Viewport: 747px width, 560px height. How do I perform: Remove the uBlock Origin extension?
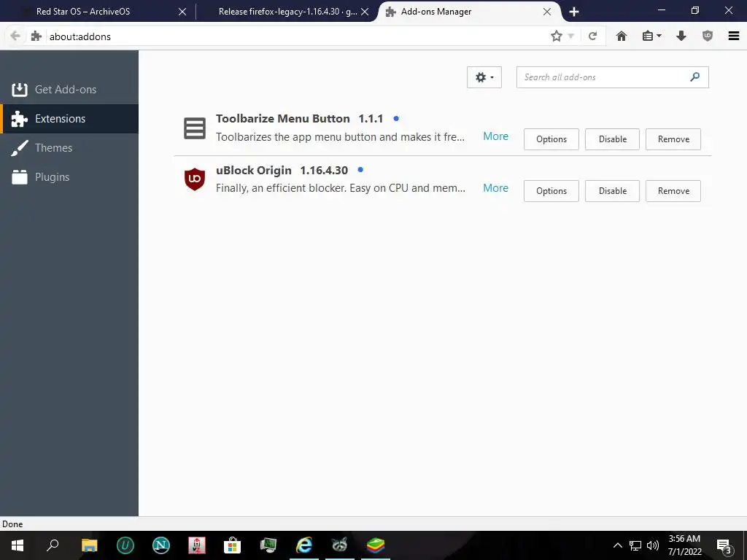pyautogui.click(x=673, y=191)
